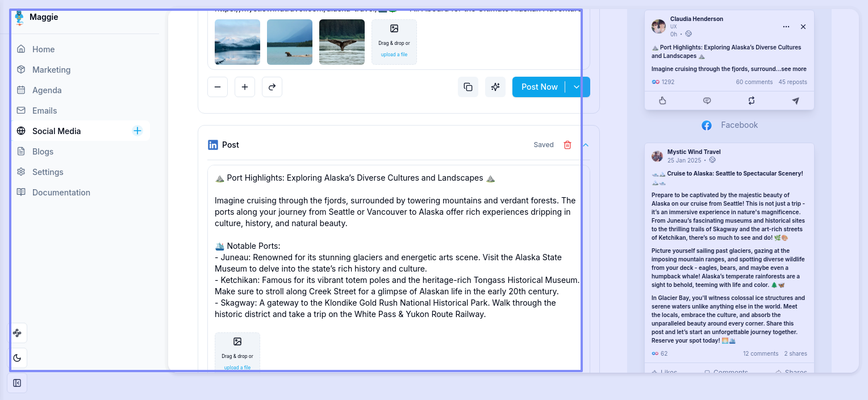Click the 1292 reactions count

pos(663,82)
